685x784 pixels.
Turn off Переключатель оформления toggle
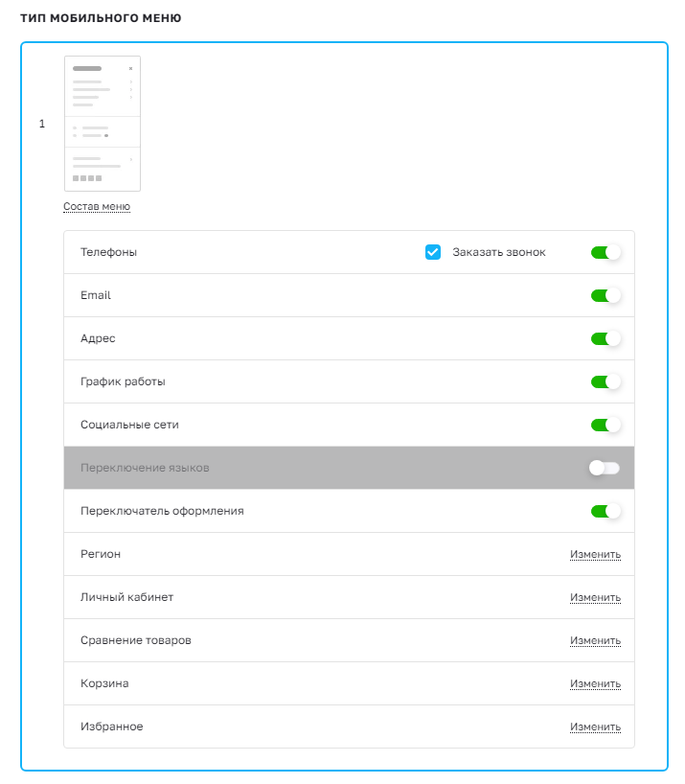tap(605, 511)
